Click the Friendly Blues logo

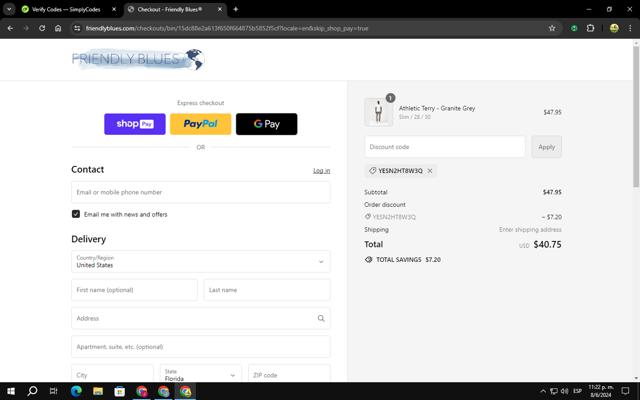click(x=138, y=60)
